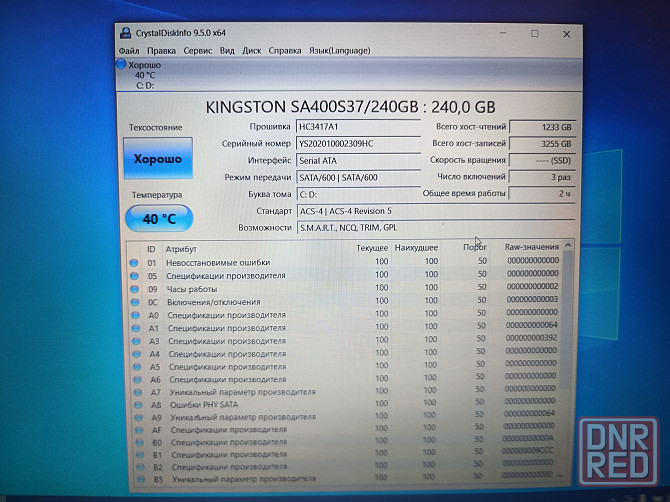The width and height of the screenshot is (670, 502).
Task: Click the Raw-значения column header
Action: (x=532, y=247)
